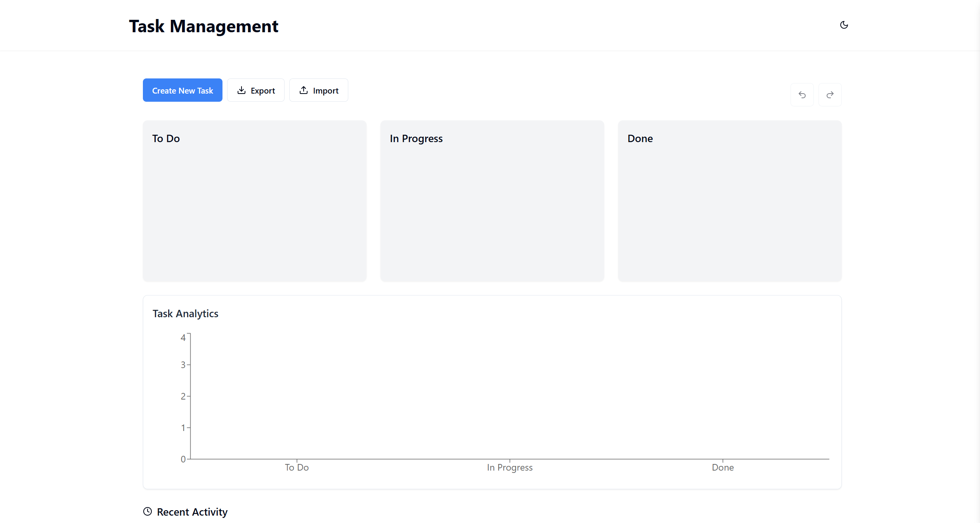This screenshot has width=980, height=523.
Task: Select the In Progress column header
Action: tap(416, 138)
